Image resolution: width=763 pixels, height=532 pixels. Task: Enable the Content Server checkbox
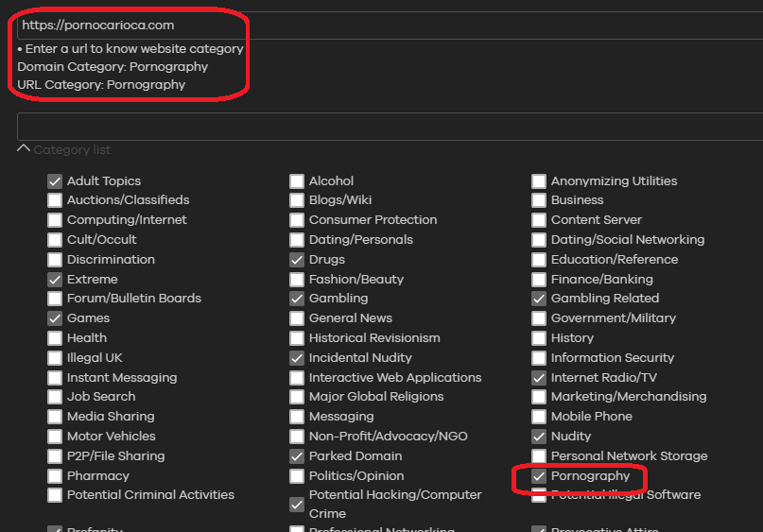click(x=539, y=220)
